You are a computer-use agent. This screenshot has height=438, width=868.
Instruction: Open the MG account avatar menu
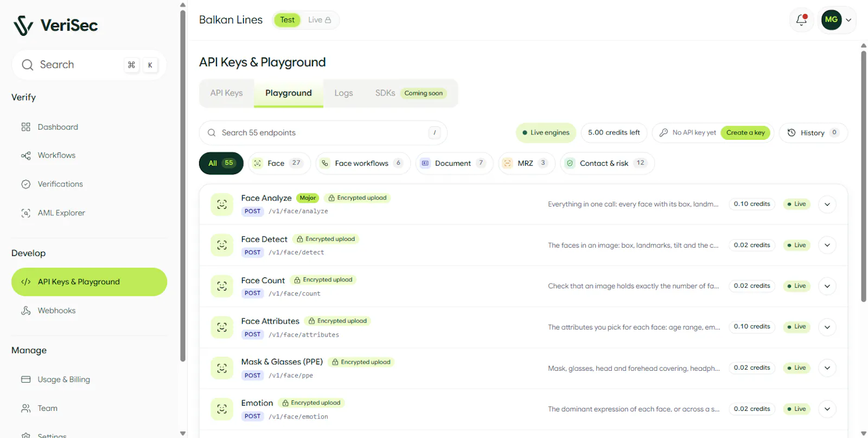click(x=838, y=20)
